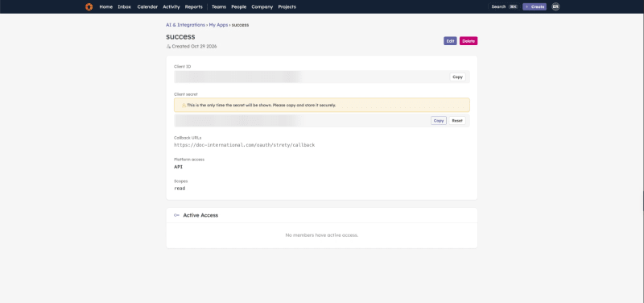Open the Projects page

pyautogui.click(x=287, y=6)
